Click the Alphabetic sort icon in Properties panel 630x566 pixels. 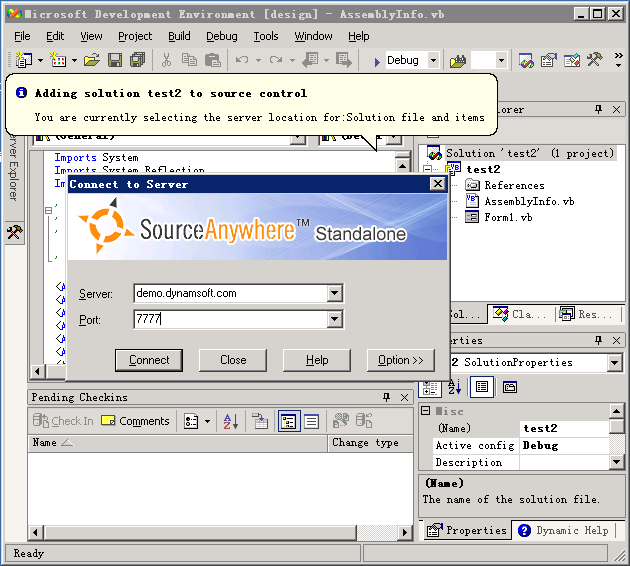[454, 387]
